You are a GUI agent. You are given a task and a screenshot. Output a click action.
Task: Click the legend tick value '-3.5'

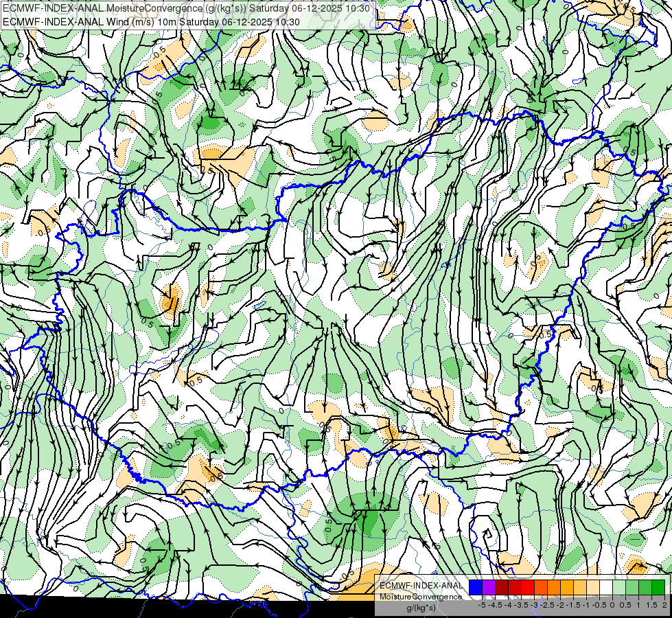(521, 605)
